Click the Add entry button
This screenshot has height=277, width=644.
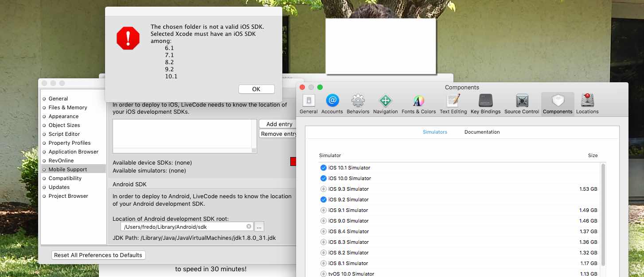tap(279, 124)
